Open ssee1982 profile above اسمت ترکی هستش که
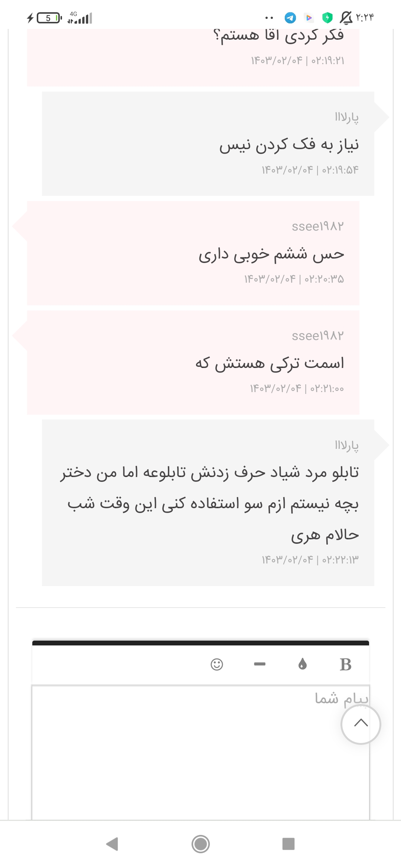The height and width of the screenshot is (868, 401). 318,336
